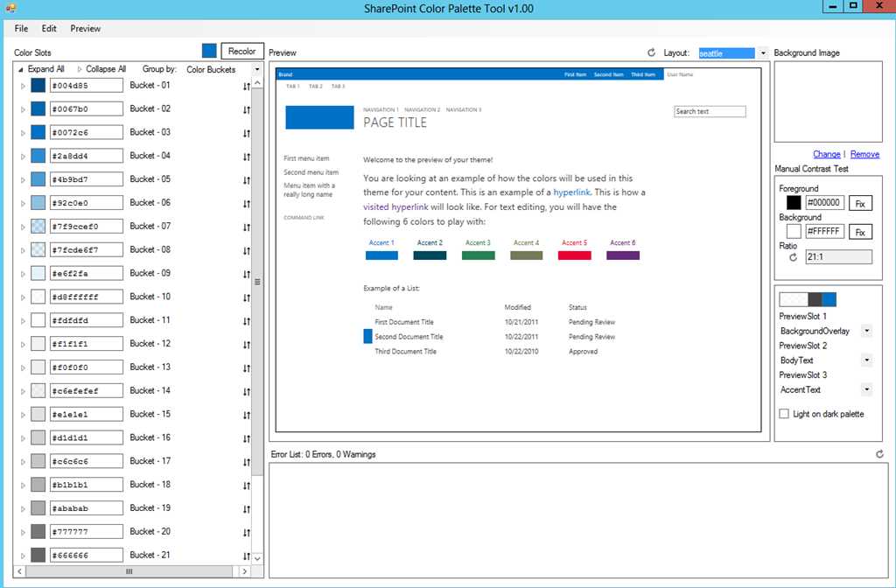Expand the Bucket - 03 tree row

click(23, 133)
